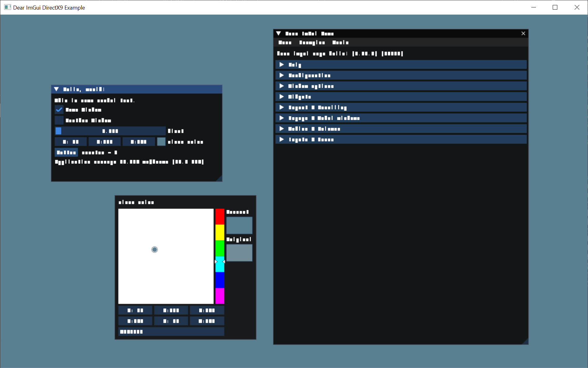
Task: Check the unchecked Another Window checkbox
Action: point(59,120)
